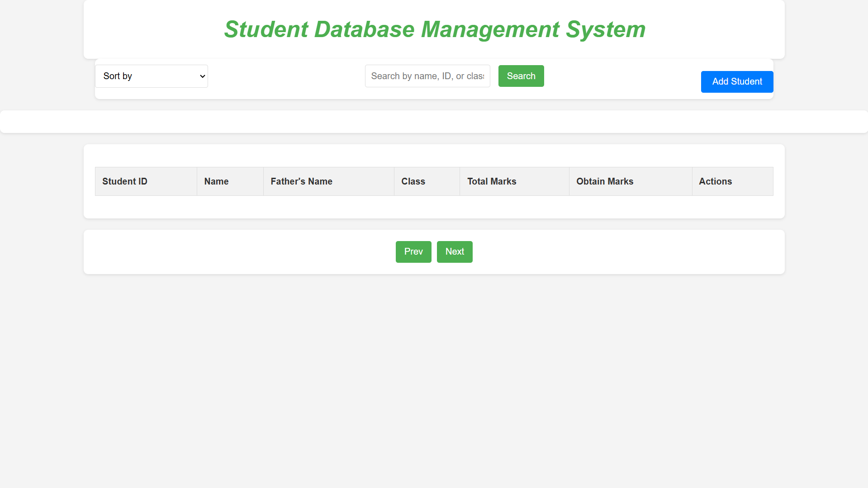This screenshot has height=488, width=868.
Task: Select the Total Marks column header
Action: [x=514, y=181]
